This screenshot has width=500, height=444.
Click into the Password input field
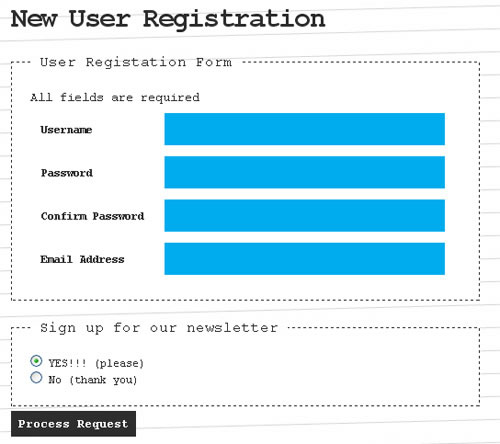[304, 172]
